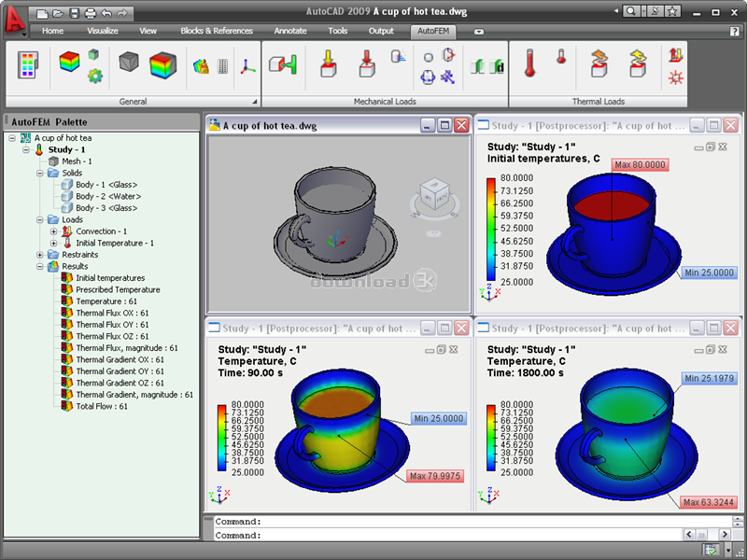Viewport: 747px width, 560px height.
Task: Expand the Restraints folder node
Action: coord(40,255)
